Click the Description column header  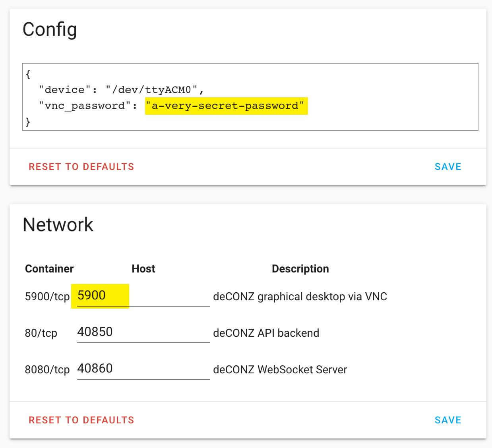(x=300, y=269)
